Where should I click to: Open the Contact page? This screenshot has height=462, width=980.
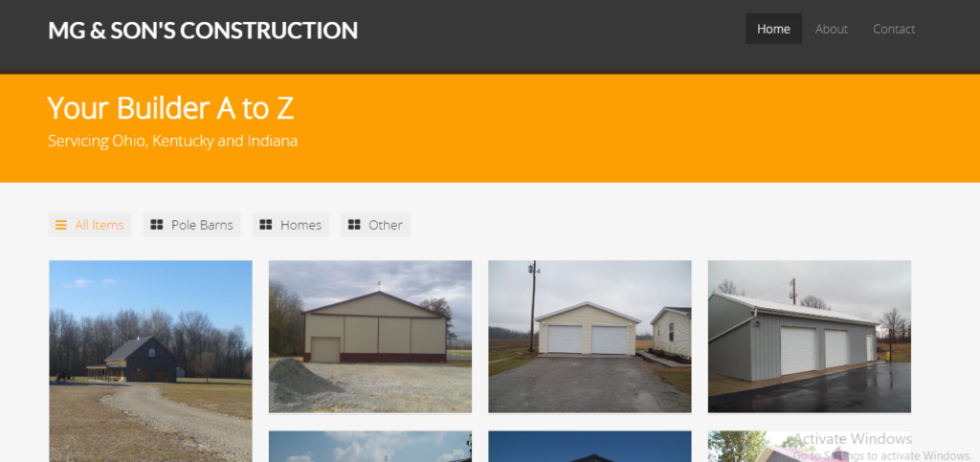[894, 29]
